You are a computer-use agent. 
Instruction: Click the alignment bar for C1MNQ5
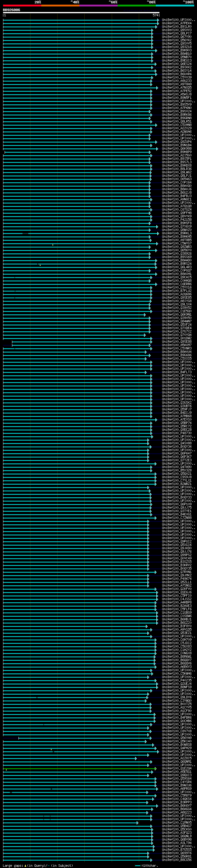point(71,823)
